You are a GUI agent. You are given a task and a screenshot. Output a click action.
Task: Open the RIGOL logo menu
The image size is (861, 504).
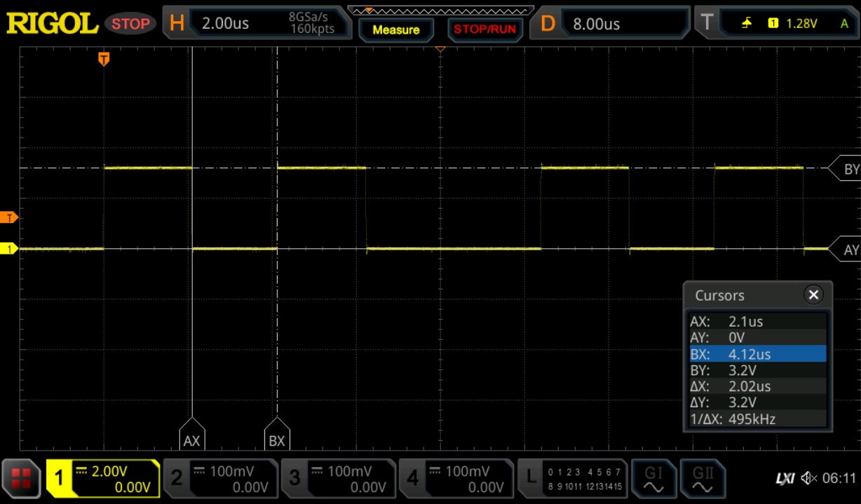(53, 23)
